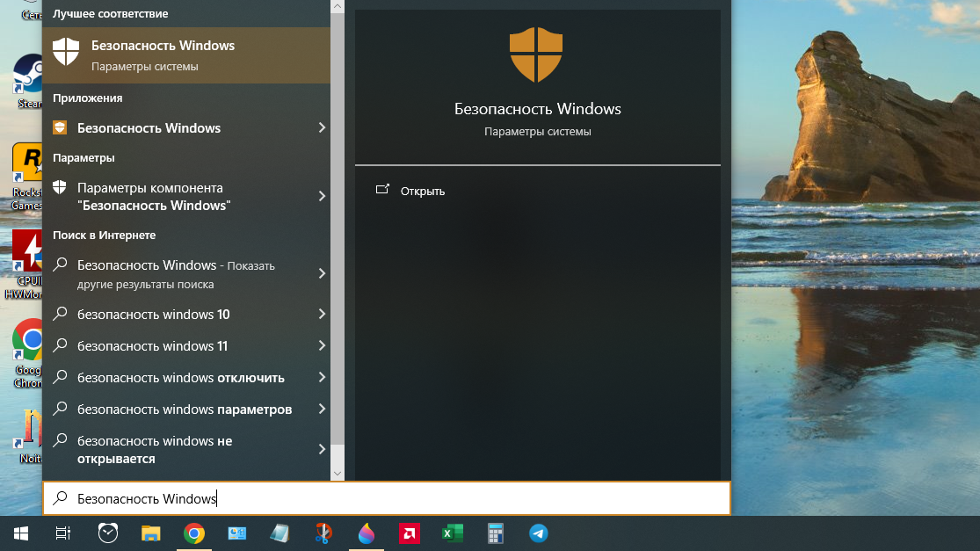980x551 pixels.
Task: Expand arrow for безопасность windows не открывается
Action: click(x=322, y=449)
